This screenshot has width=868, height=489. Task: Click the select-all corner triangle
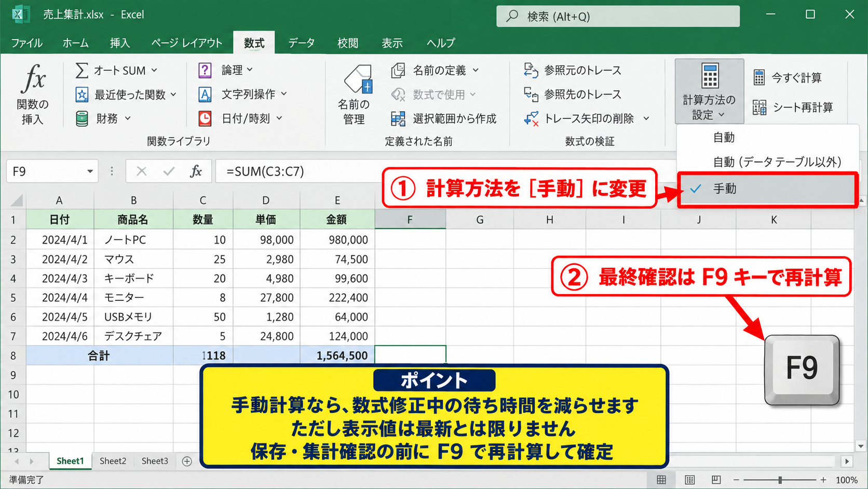(17, 201)
